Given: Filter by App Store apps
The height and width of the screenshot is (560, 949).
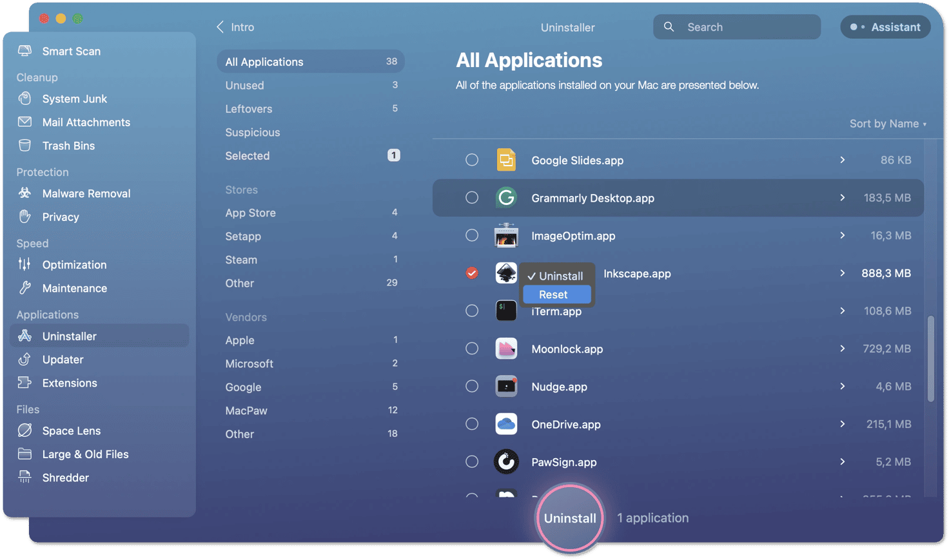Looking at the screenshot, I should point(311,213).
